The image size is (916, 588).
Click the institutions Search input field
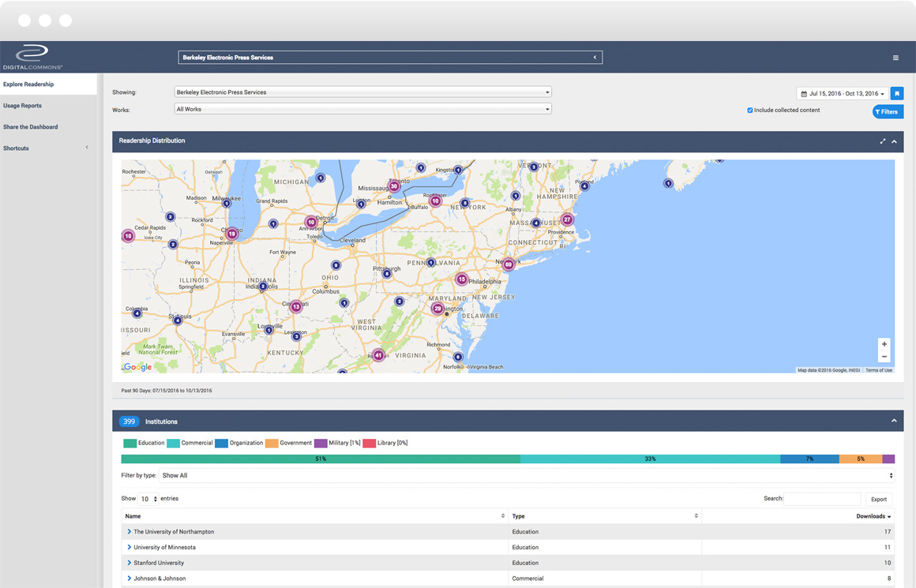822,499
